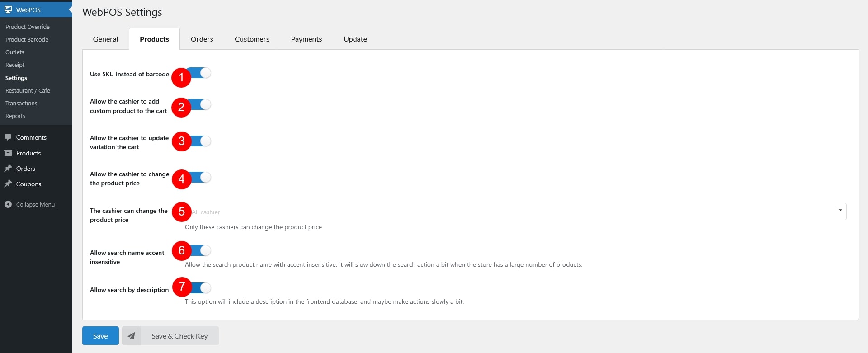This screenshot has height=353, width=868.
Task: Click the Comments speech bubble icon
Action: point(8,137)
